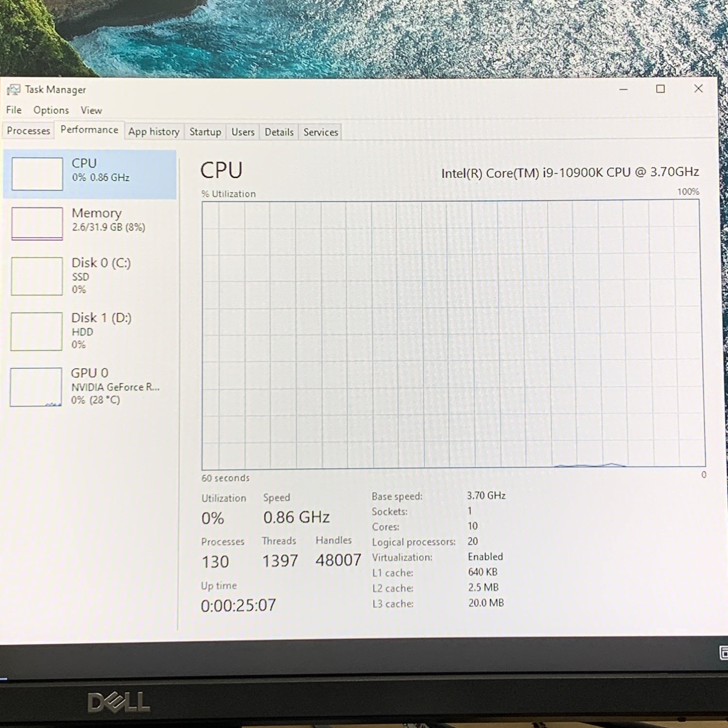Switch to the Processes tab
This screenshot has width=728, height=728.
28,131
